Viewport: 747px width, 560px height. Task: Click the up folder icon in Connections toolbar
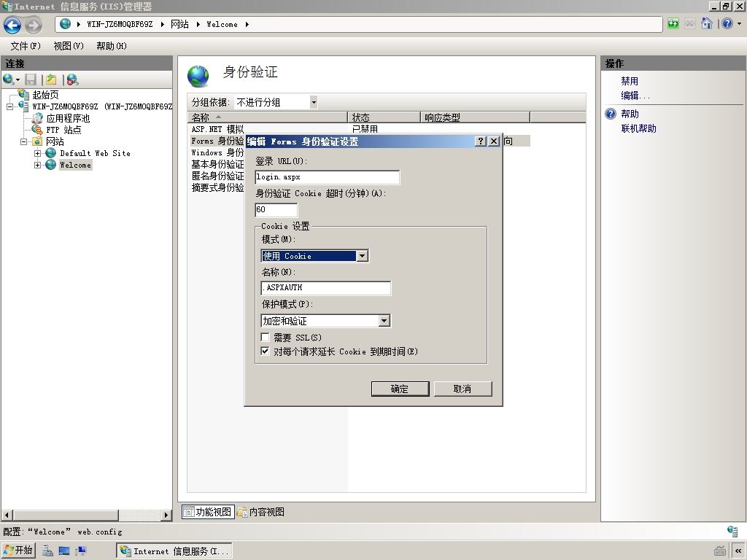click(x=51, y=79)
